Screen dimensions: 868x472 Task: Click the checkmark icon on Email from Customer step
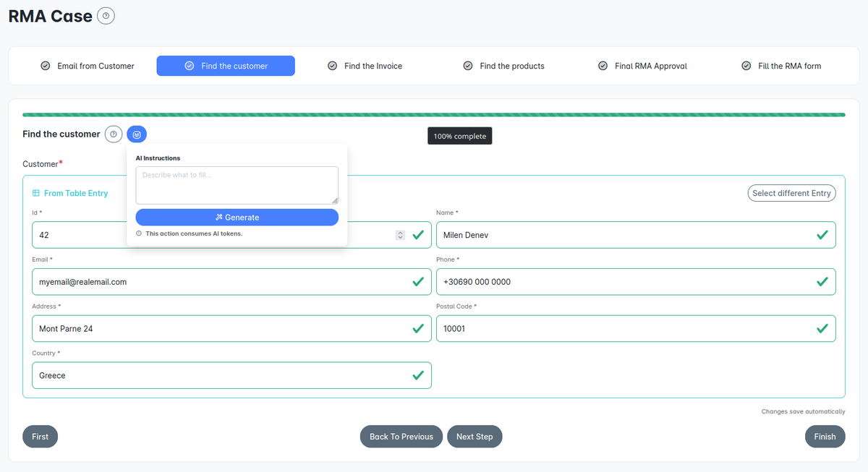[x=46, y=66]
